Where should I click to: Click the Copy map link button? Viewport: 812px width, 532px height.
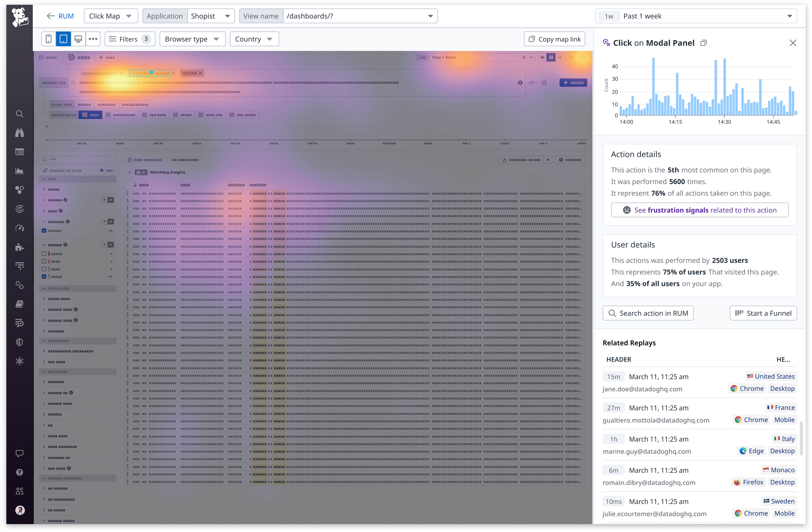pos(554,39)
